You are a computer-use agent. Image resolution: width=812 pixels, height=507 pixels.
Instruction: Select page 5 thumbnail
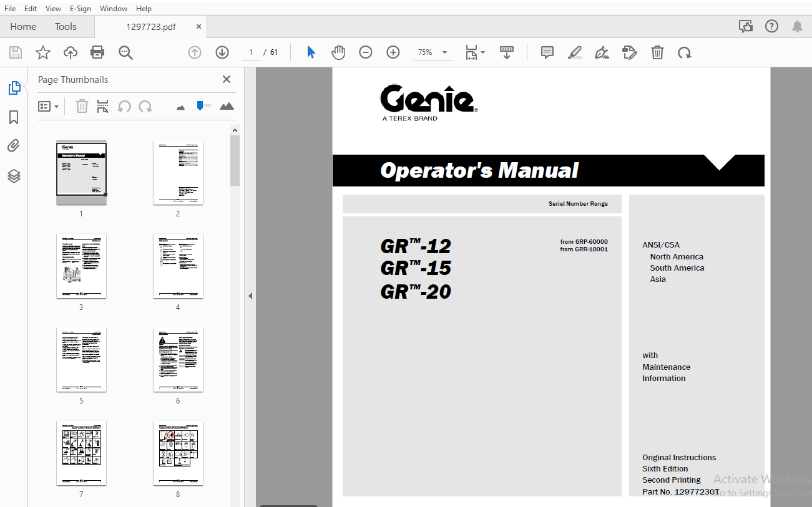coord(81,360)
